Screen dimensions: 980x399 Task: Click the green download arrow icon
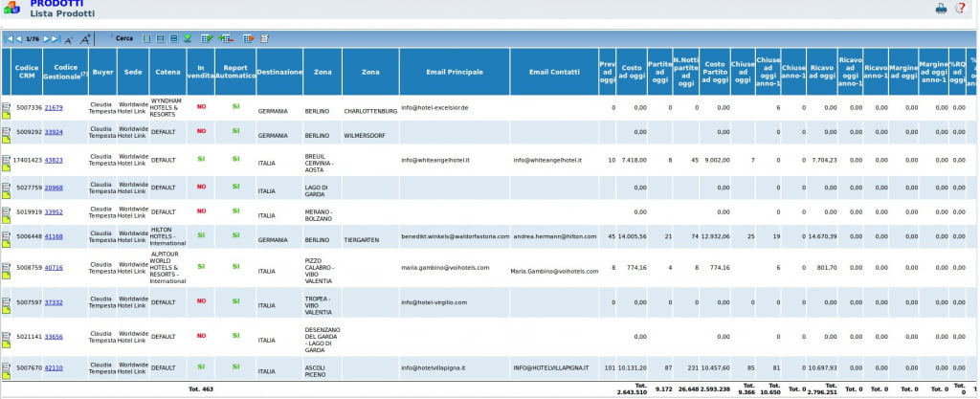coord(187,38)
